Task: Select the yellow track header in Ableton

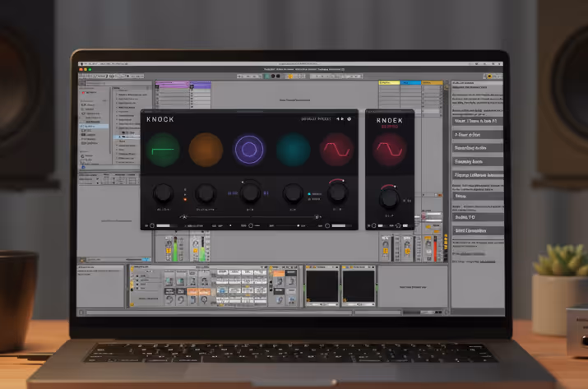Action: click(x=389, y=82)
